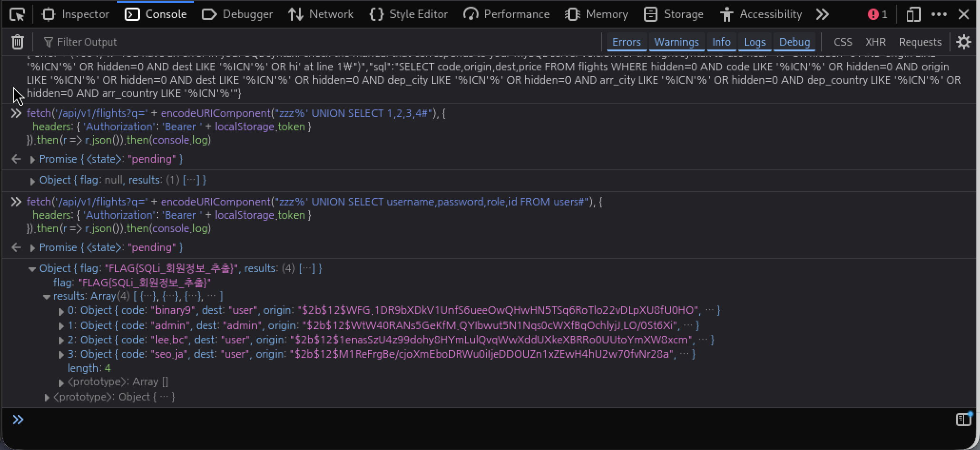Screen dimensions: 980x450
Task: Open the Accessibility tab
Action: tap(761, 14)
